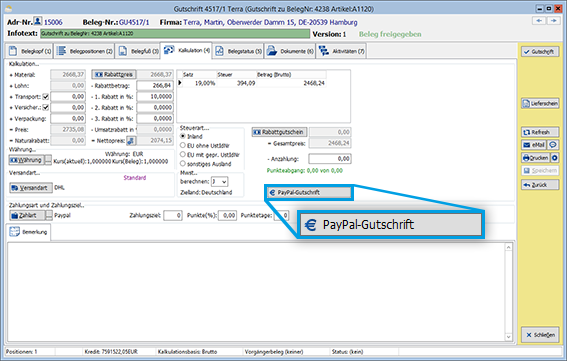Select EU mit gepr. UstIdNr radio button

183,154
